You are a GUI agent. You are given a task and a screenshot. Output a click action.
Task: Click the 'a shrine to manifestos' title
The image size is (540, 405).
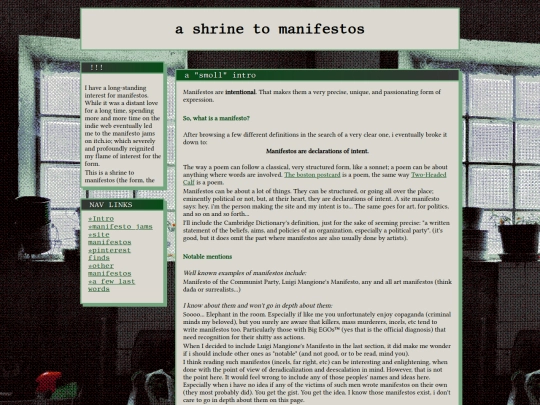point(270,29)
